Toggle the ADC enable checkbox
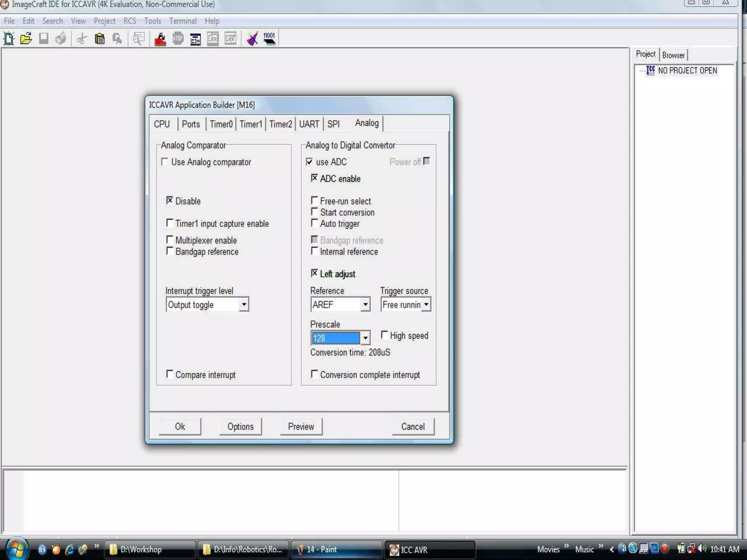747x560 pixels. tap(314, 178)
